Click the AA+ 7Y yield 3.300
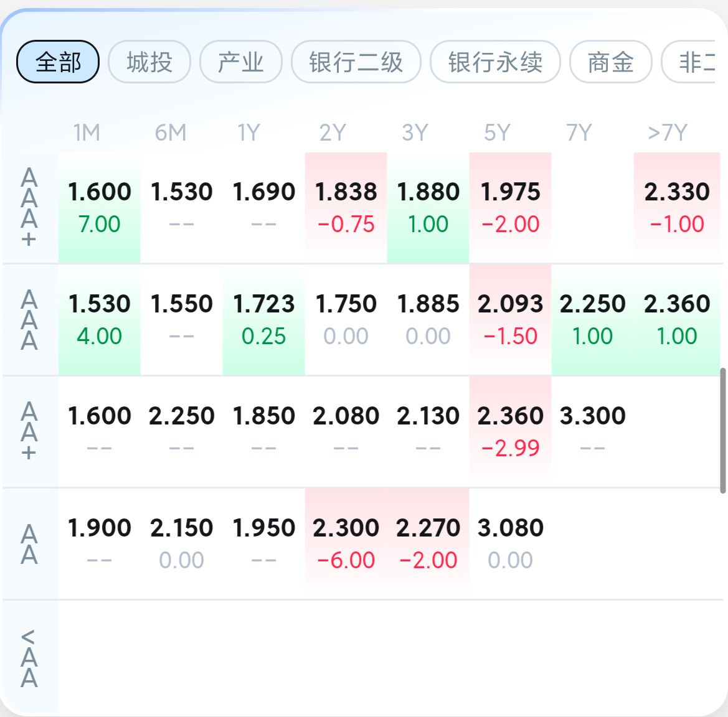The width and height of the screenshot is (728, 717). pos(592,431)
